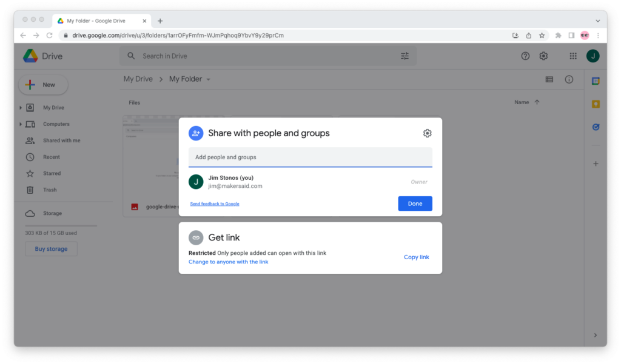The height and width of the screenshot is (364, 621).
Task: Click the Get link chain icon
Action: 196,238
